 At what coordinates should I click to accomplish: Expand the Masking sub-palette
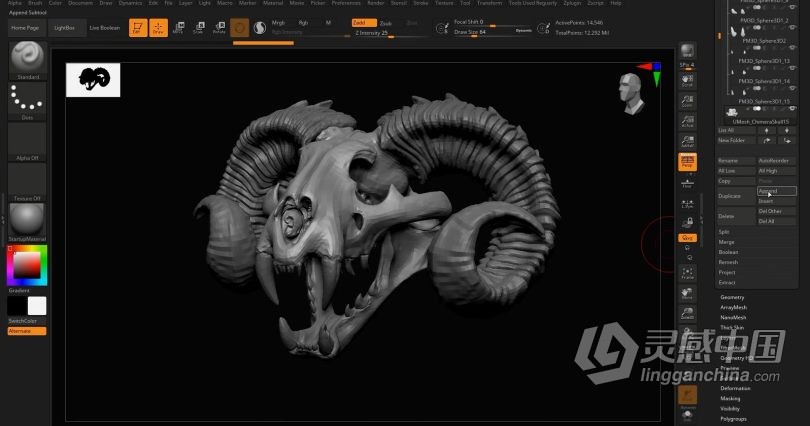coord(730,399)
